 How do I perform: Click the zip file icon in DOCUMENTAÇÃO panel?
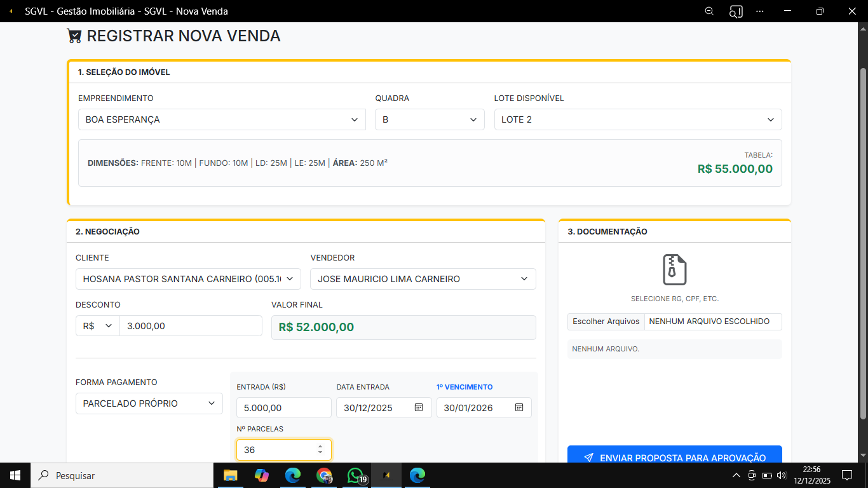tap(674, 269)
